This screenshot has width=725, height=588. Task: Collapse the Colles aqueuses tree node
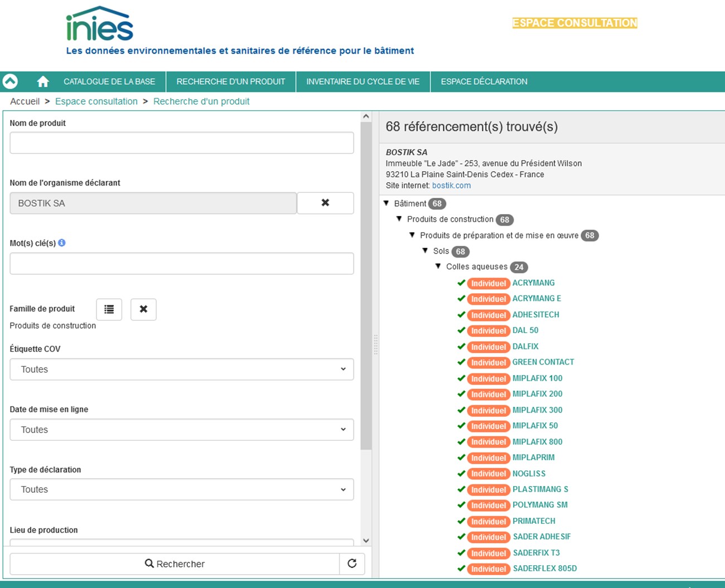coord(438,266)
